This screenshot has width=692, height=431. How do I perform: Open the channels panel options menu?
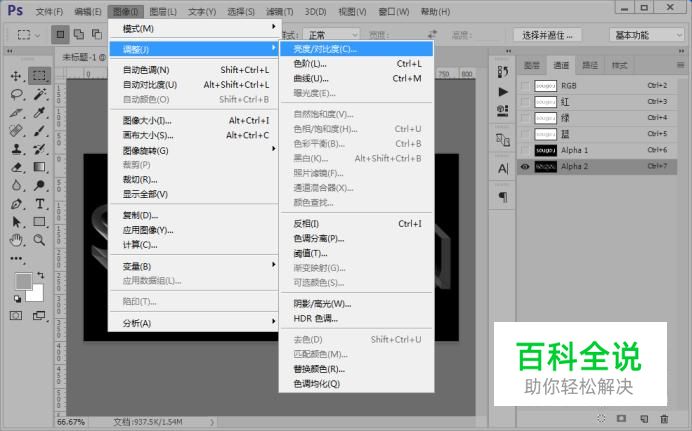coord(680,65)
